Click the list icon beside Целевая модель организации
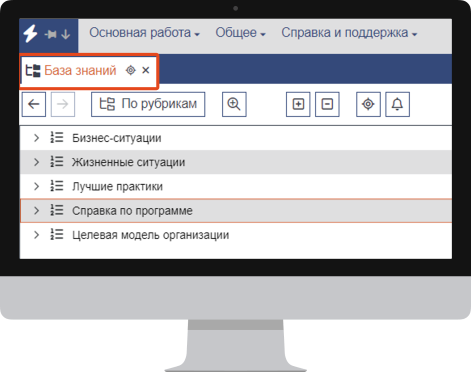Viewport: 471px width, 372px height. (x=57, y=234)
